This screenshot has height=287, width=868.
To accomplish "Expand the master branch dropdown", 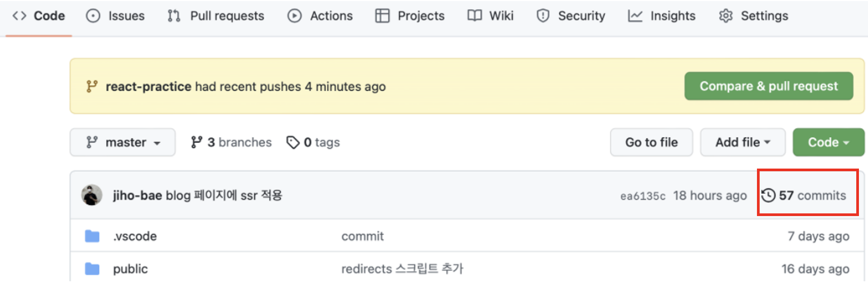I will [123, 142].
